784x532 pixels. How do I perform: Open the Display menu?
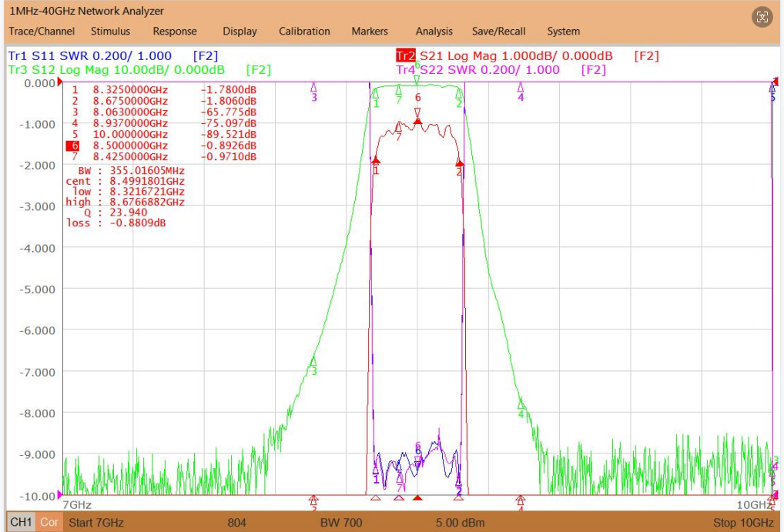(240, 31)
